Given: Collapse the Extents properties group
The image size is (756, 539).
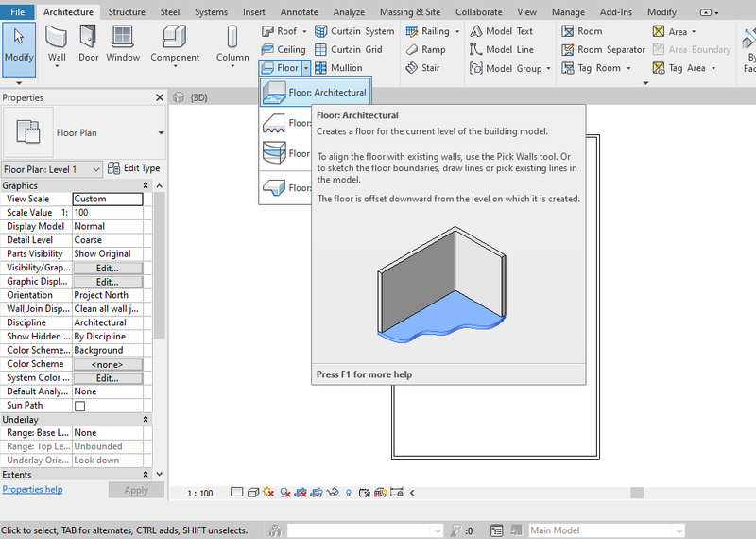Looking at the screenshot, I should click(x=146, y=475).
